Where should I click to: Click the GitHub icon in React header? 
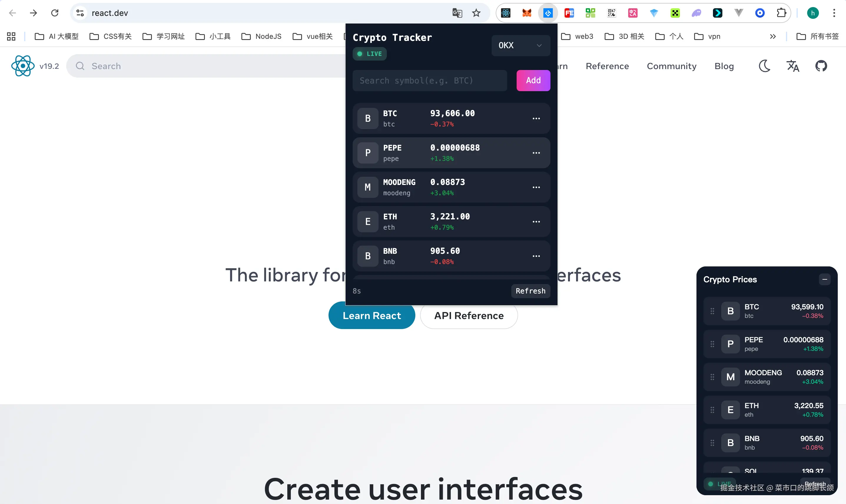point(821,66)
